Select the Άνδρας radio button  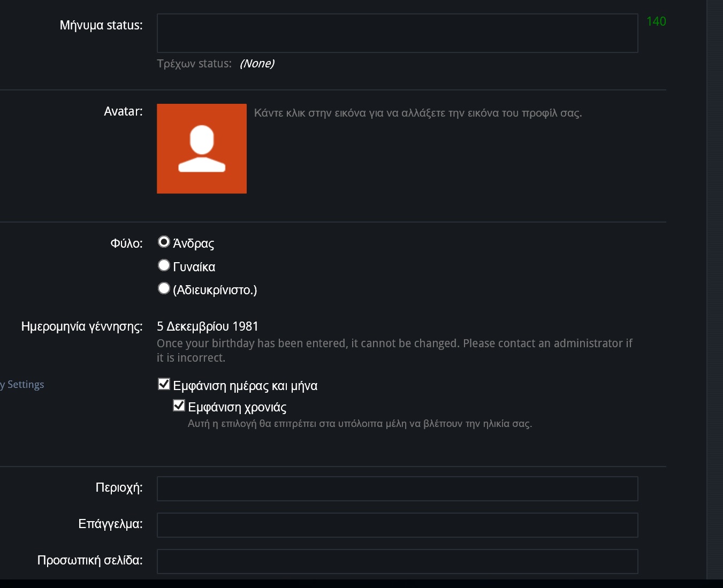point(164,242)
